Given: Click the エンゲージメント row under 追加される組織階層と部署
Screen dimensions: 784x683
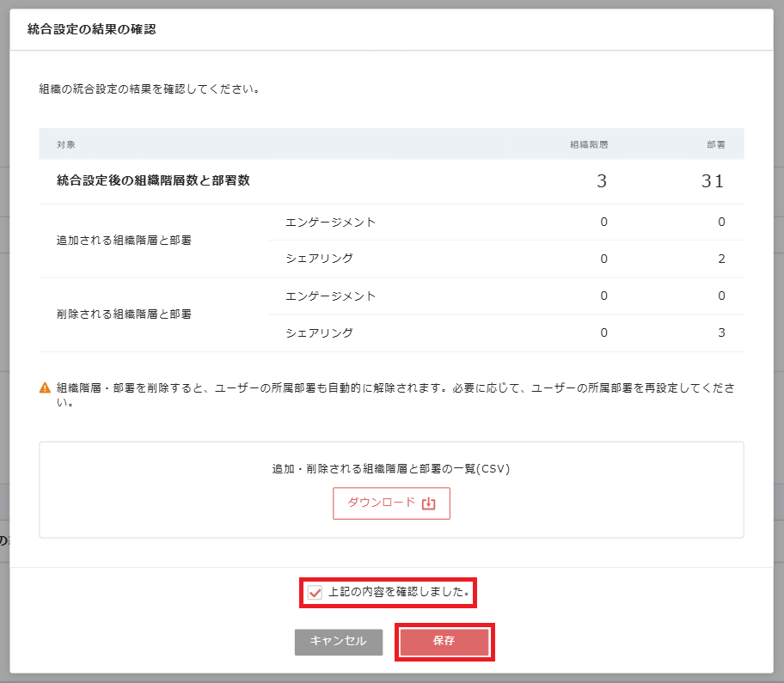Looking at the screenshot, I should coord(329,221).
